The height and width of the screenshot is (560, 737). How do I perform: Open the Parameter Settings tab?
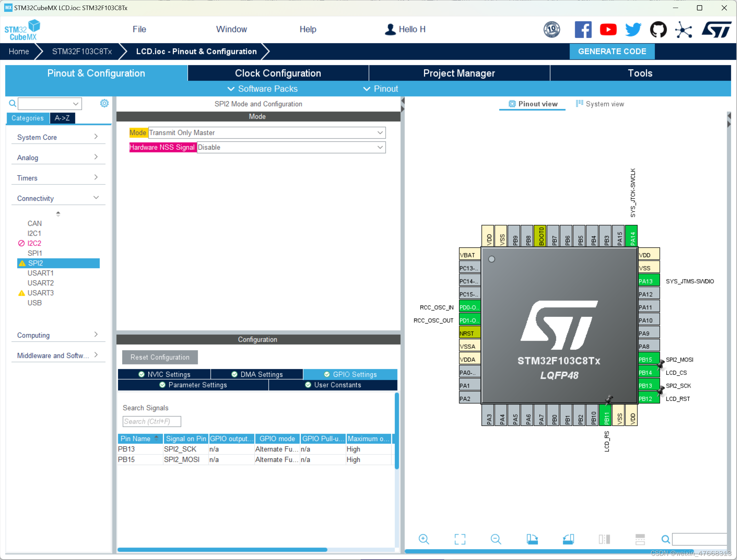[x=193, y=385]
